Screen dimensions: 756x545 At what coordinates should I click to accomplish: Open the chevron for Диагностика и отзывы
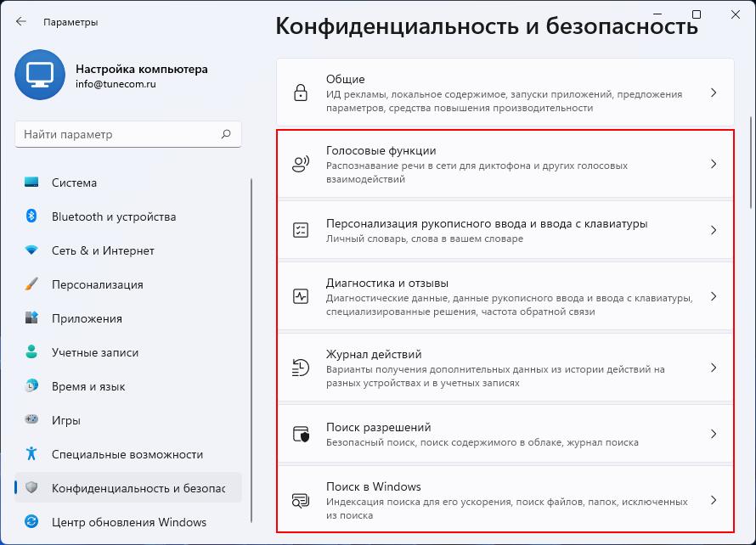point(714,296)
